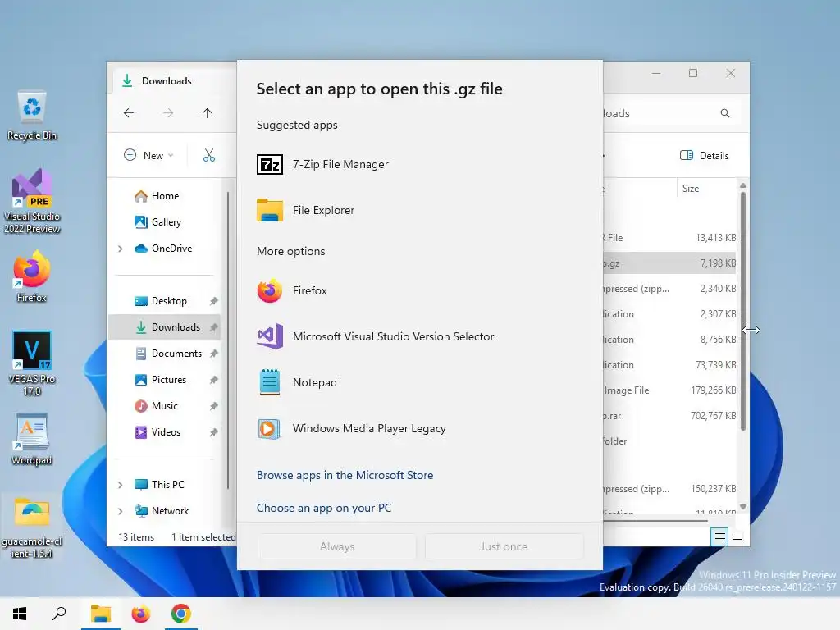This screenshot has height=630, width=840.
Task: Select guacamole-client-1.5.4 desktop folder
Action: point(32,527)
